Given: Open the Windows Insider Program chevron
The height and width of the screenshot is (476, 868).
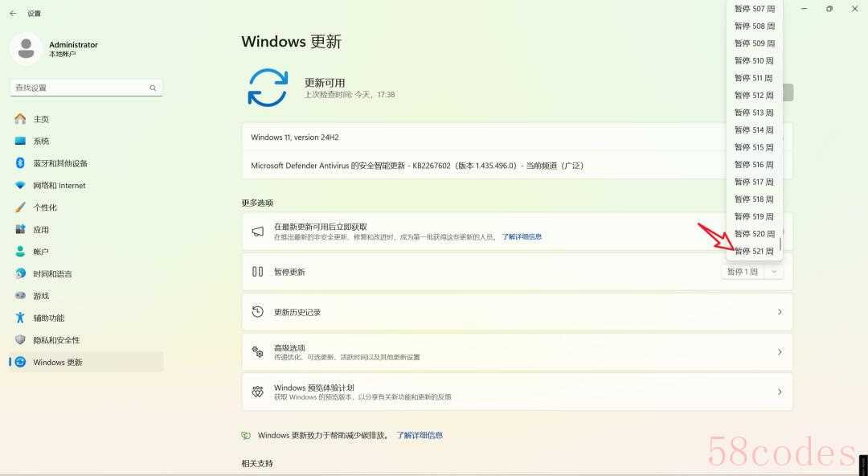Looking at the screenshot, I should click(x=780, y=392).
